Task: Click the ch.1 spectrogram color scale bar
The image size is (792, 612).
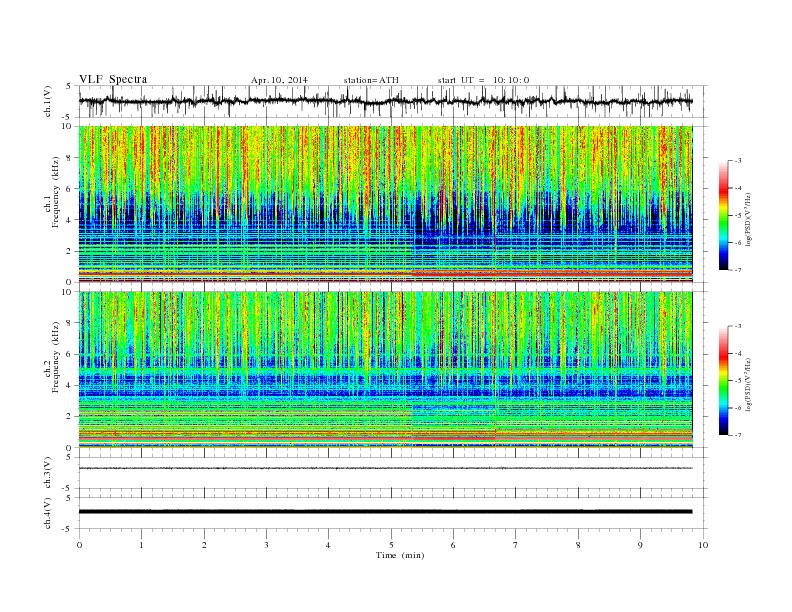Action: click(723, 216)
